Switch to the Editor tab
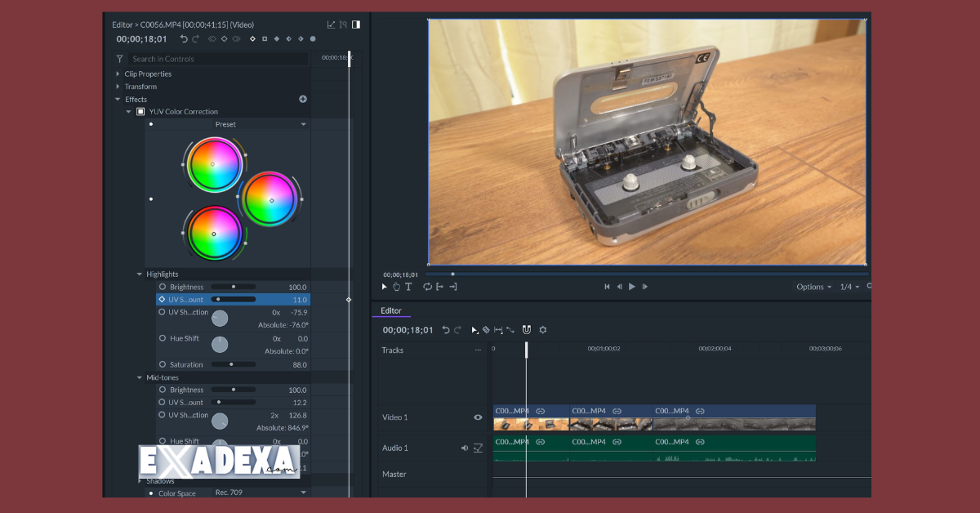 (391, 310)
